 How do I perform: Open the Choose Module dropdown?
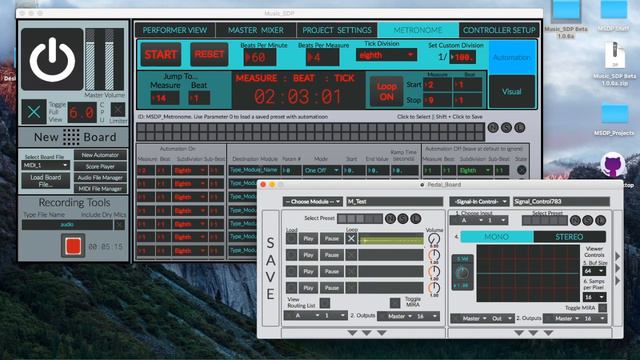tap(313, 202)
